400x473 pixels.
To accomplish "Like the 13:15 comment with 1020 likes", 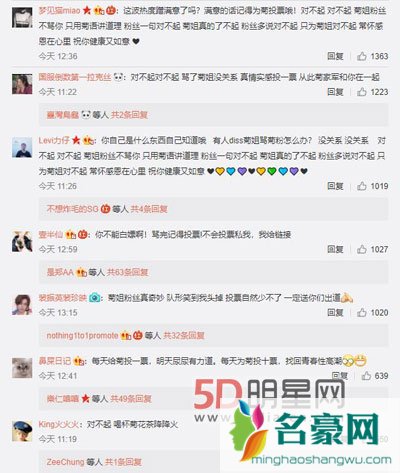I will click(x=362, y=312).
